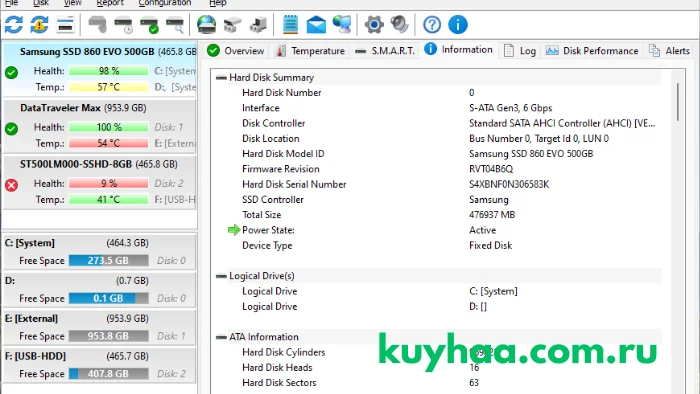
Task: Click green check status icon of DataTraveler Max
Action: pos(12,129)
